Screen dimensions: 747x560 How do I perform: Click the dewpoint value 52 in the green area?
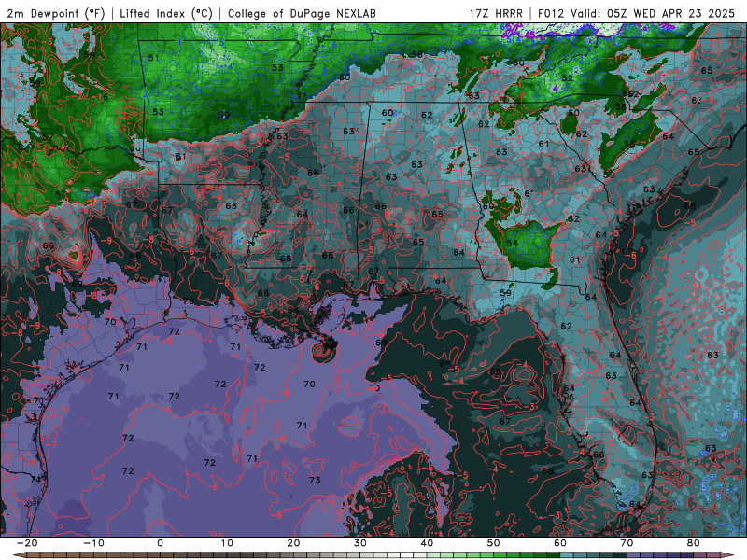click(567, 77)
